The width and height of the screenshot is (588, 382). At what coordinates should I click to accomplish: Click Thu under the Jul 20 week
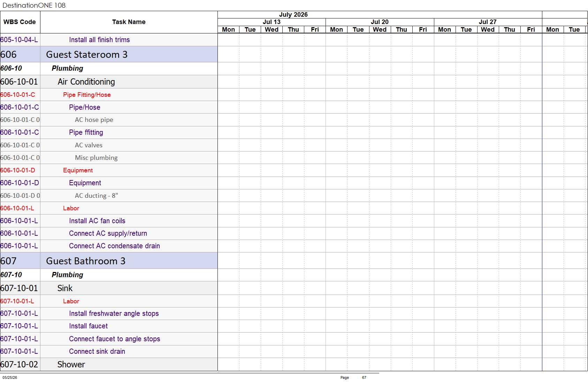[x=401, y=30]
